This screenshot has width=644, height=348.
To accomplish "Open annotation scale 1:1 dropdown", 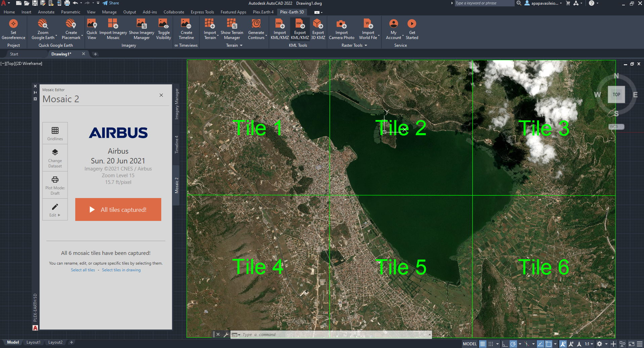I will coord(589,344).
